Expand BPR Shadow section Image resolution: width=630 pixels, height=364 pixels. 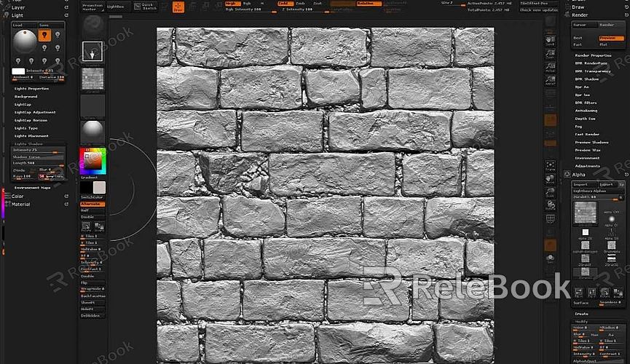(x=586, y=79)
